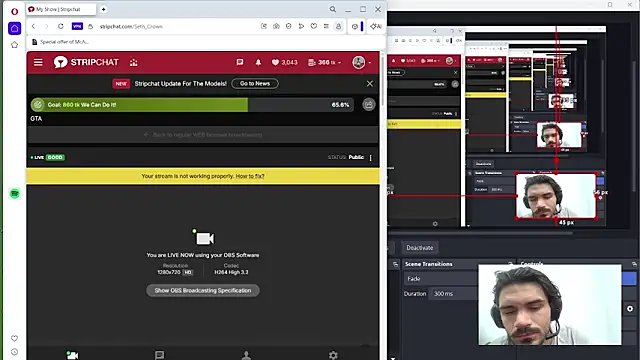Click the 300 ms Duration field in OBS
The height and width of the screenshot is (360, 640).
coord(453,294)
